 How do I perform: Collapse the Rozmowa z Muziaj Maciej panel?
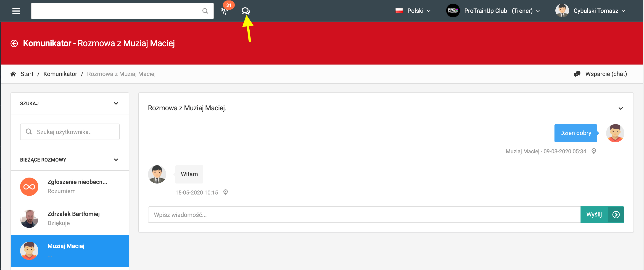click(x=620, y=108)
